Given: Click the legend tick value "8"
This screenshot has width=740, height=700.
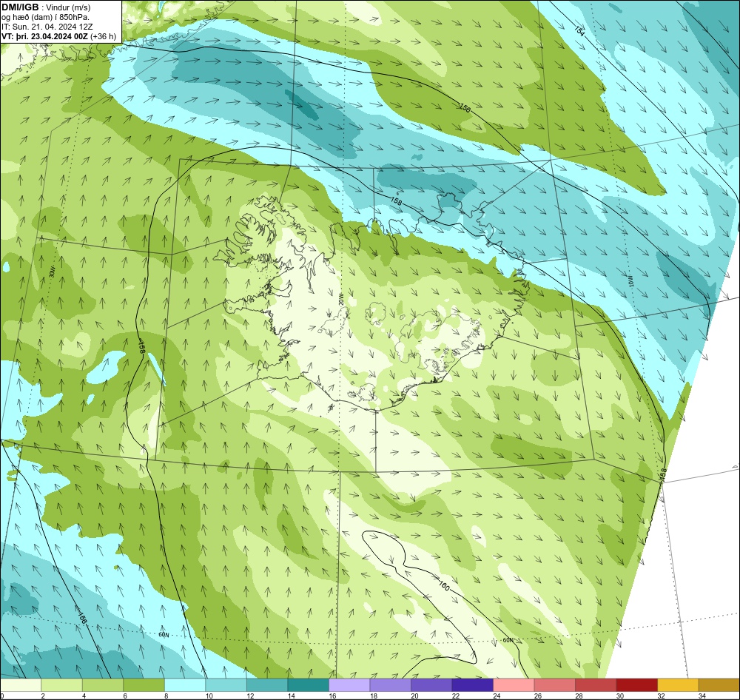Looking at the screenshot, I should click(x=167, y=696).
